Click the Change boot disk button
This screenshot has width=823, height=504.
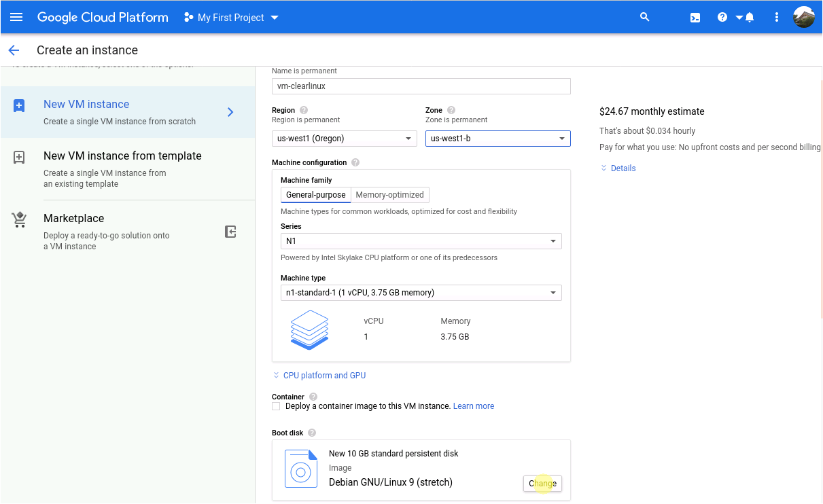pos(542,484)
